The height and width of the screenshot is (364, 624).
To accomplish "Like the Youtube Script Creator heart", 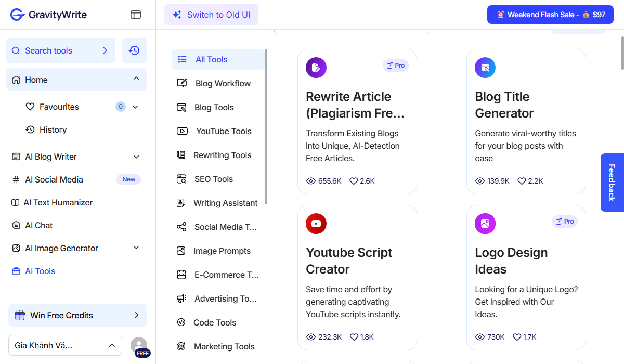I will tap(354, 337).
